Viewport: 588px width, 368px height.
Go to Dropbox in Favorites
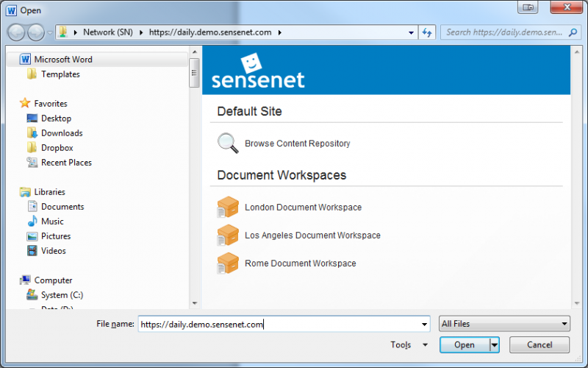57,148
